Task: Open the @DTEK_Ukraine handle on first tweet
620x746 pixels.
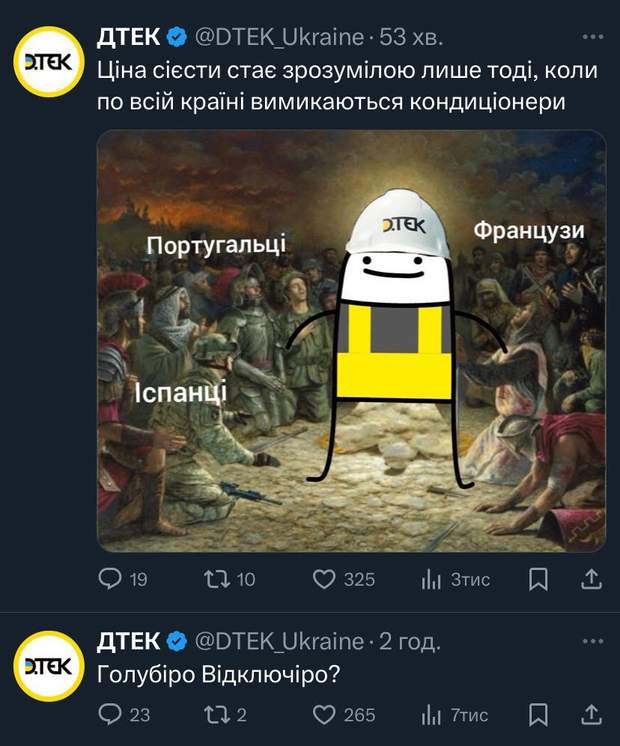Action: click(279, 37)
